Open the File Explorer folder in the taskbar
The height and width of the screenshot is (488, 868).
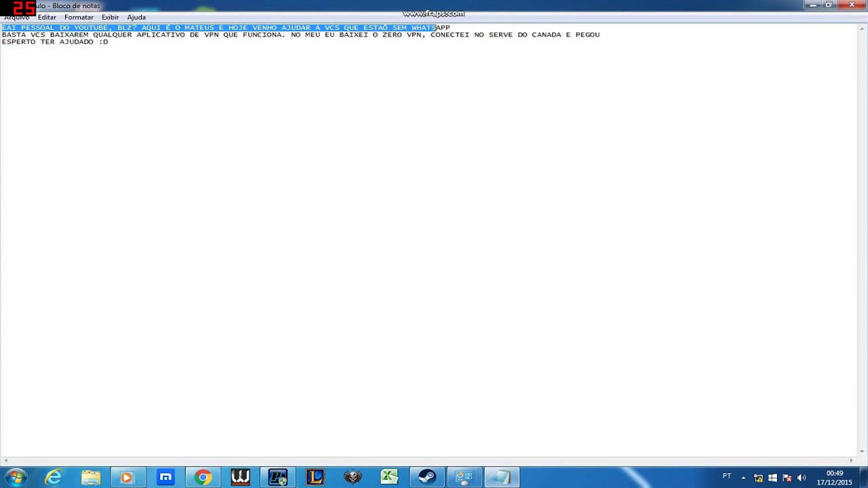tap(91, 478)
